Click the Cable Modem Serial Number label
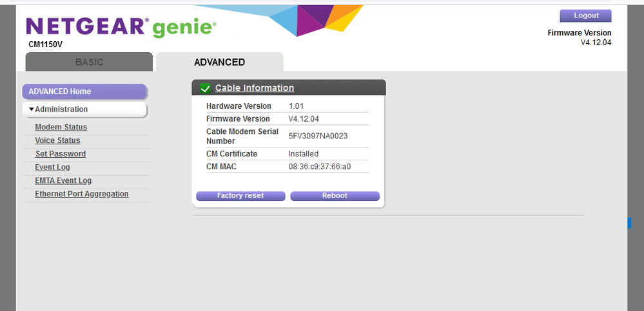Screen dimensions: 644x311 (242, 137)
